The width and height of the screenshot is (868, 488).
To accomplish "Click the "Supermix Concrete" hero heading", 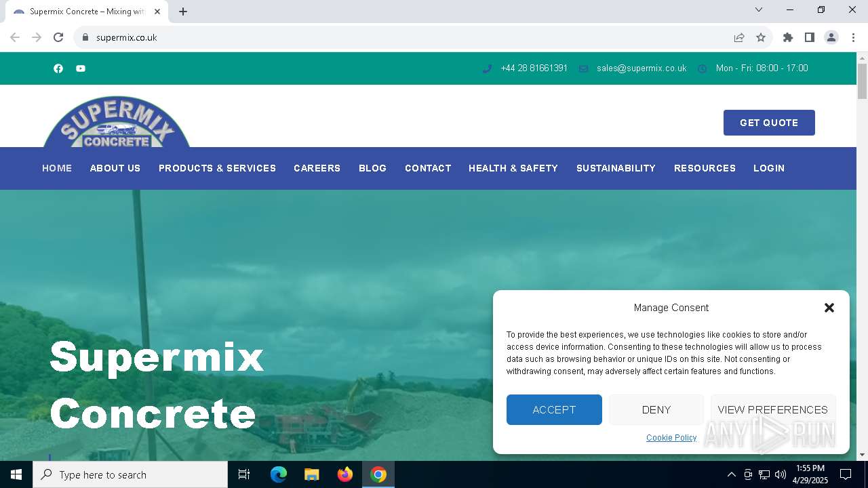I will (157, 385).
